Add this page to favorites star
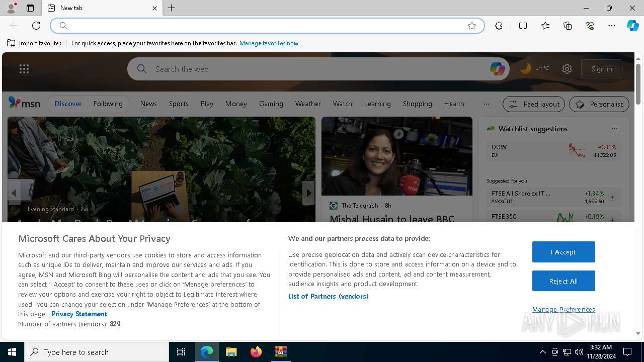This screenshot has height=362, width=644. pos(472,26)
